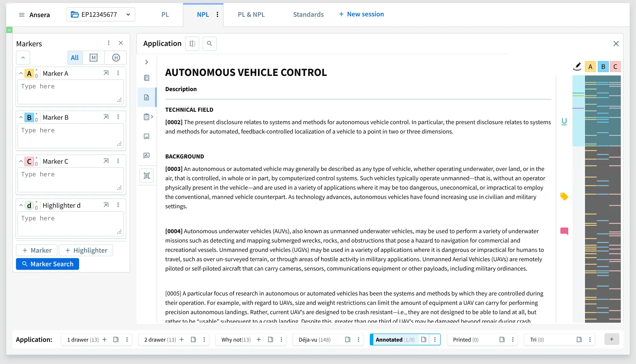The image size is (636, 364).
Task: Click the Marker Search button
Action: [48, 264]
